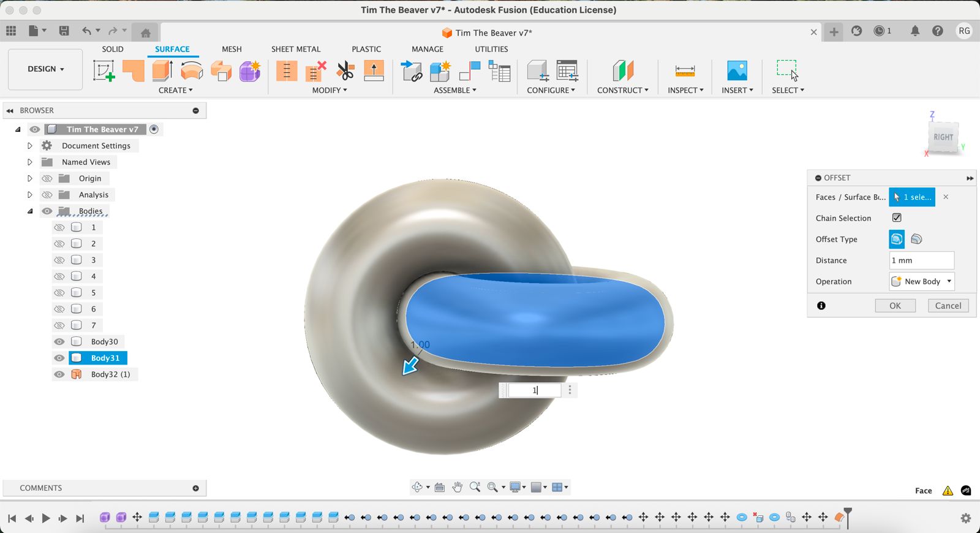Show the Origin folder via eye icon
The height and width of the screenshot is (533, 980).
click(x=47, y=178)
